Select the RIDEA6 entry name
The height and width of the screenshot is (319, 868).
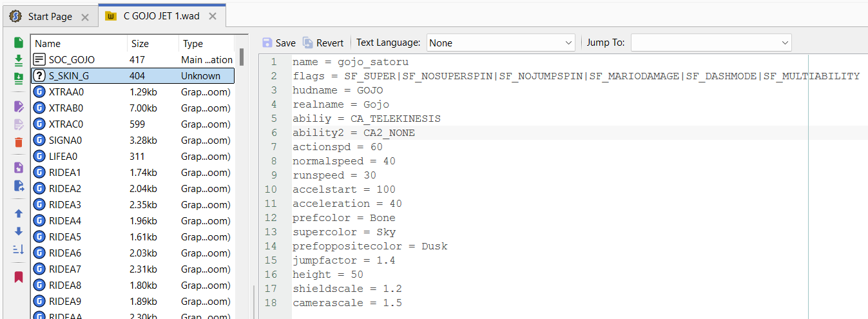point(65,253)
